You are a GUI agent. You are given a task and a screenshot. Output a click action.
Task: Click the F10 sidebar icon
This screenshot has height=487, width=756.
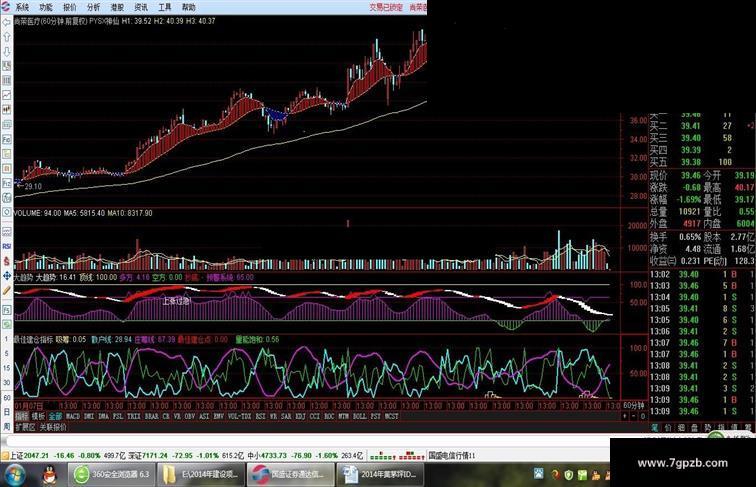[7, 139]
